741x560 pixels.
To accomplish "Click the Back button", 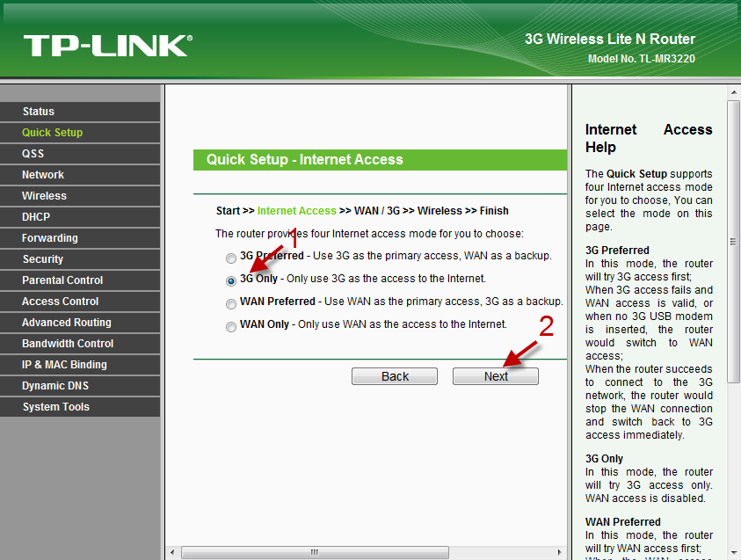I will point(395,376).
